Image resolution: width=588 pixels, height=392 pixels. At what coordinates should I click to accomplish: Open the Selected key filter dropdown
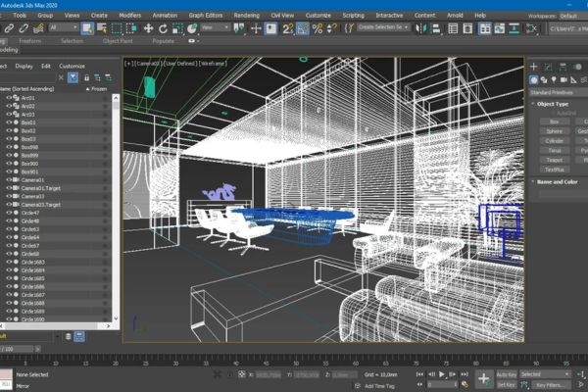(545, 374)
